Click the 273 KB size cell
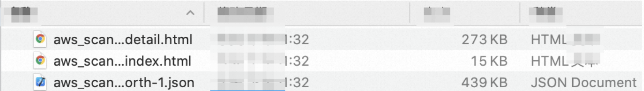 click(x=484, y=39)
